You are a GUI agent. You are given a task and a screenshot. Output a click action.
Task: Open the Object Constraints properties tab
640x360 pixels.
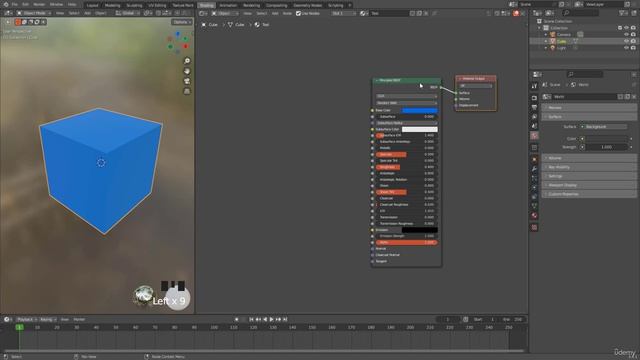534,197
